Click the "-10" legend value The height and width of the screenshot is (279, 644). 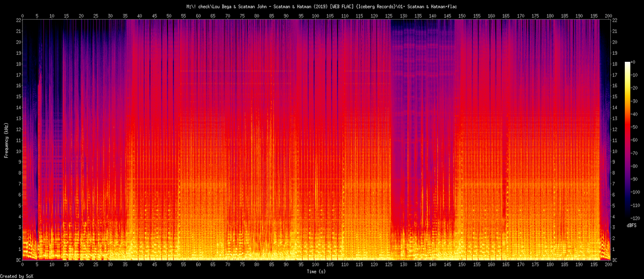tap(635, 75)
